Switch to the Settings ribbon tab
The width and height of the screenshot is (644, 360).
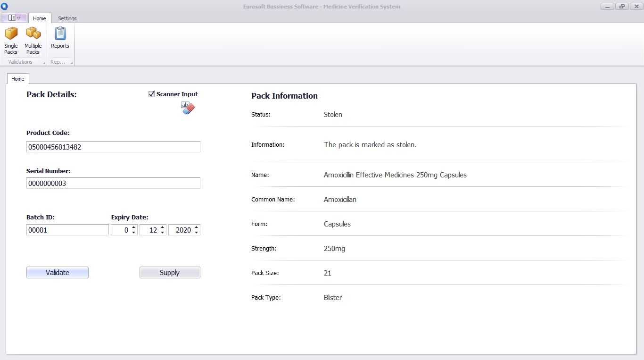[67, 18]
